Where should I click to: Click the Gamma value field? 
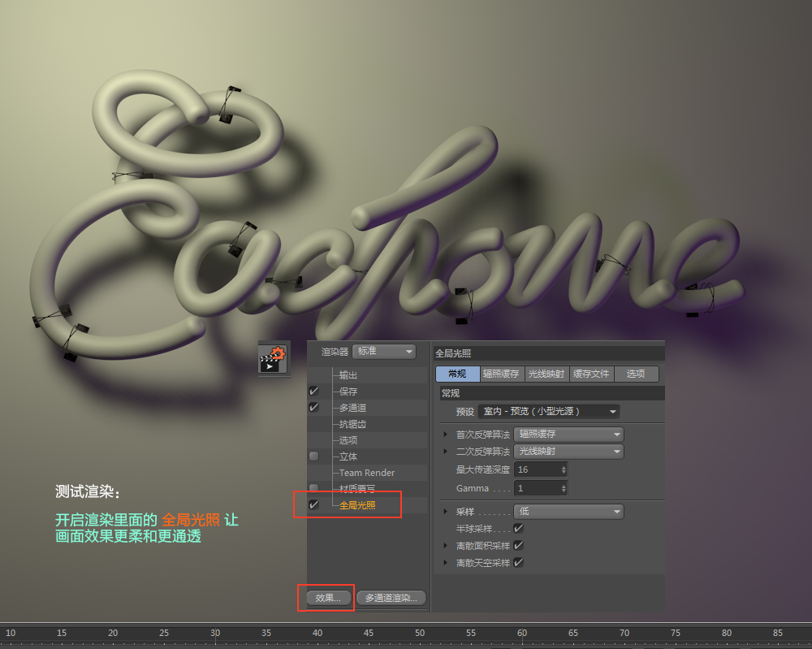(x=537, y=488)
